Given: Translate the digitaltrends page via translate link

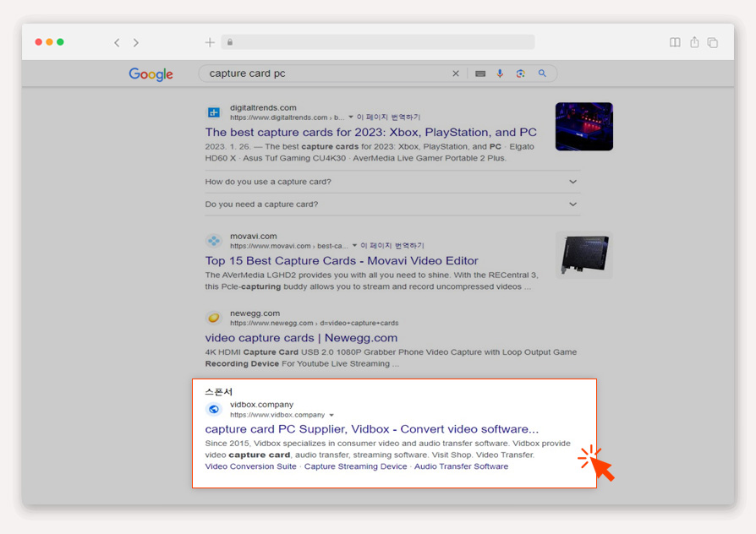Looking at the screenshot, I should 389,117.
